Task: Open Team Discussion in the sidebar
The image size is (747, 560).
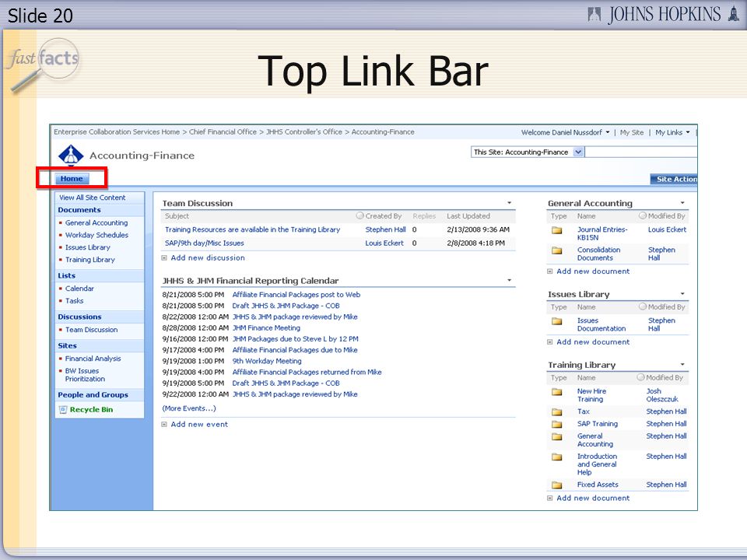Action: click(x=92, y=330)
